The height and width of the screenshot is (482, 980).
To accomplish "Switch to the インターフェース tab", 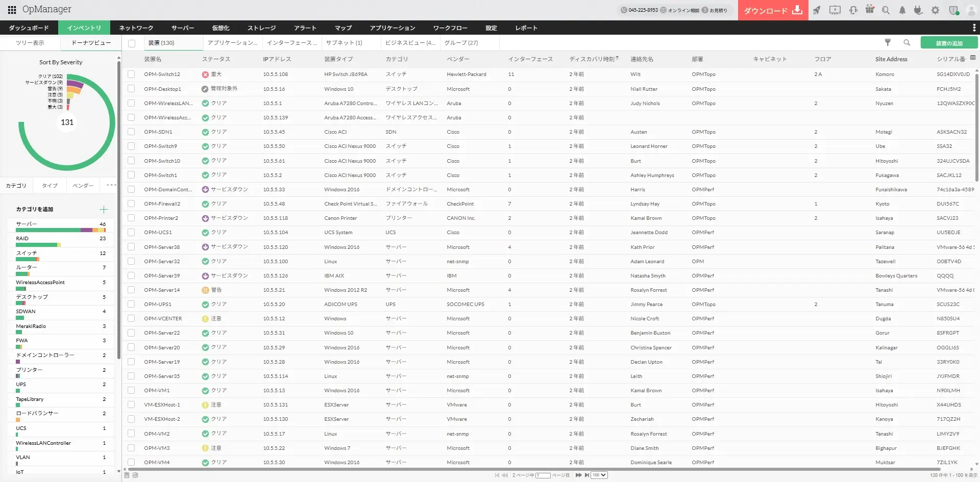I will 292,43.
